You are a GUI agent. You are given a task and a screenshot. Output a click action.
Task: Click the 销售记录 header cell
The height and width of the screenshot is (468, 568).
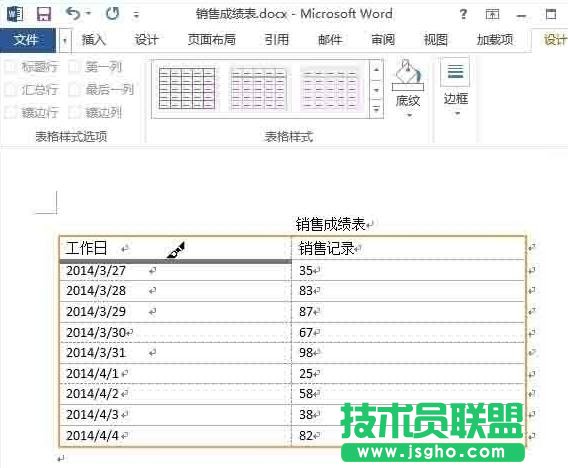tap(408, 248)
